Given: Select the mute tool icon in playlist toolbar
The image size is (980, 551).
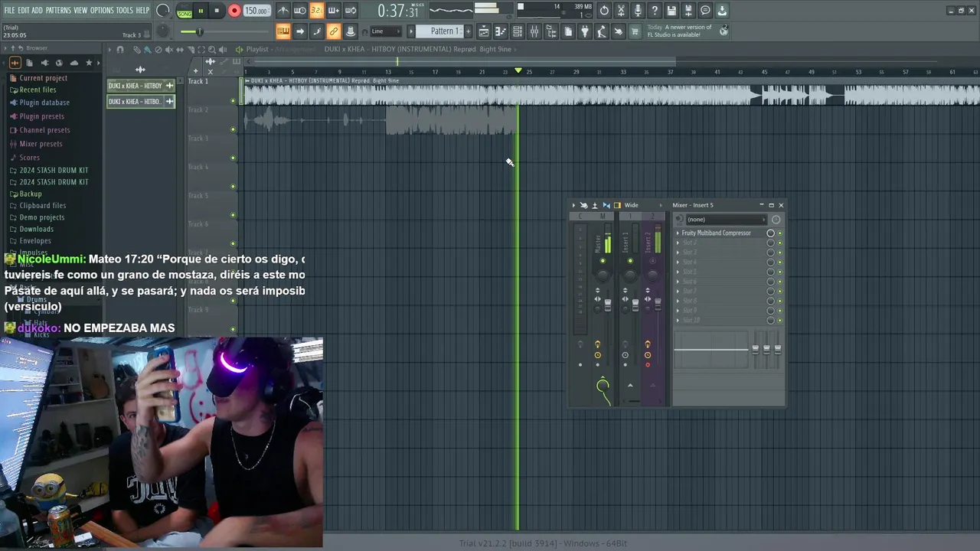Looking at the screenshot, I should [168, 49].
